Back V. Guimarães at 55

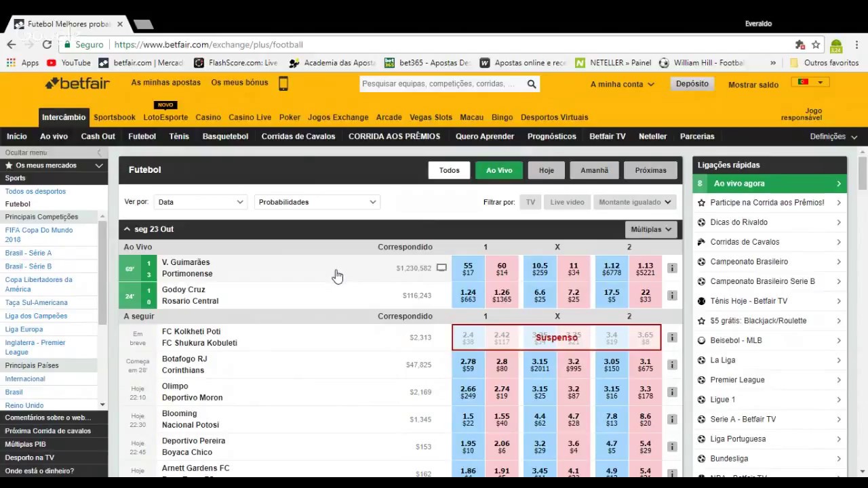pyautogui.click(x=468, y=268)
